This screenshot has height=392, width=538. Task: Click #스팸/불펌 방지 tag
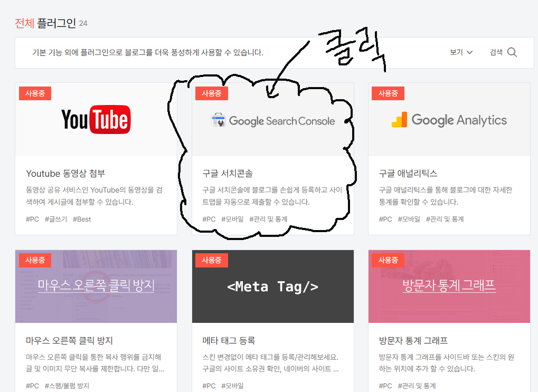67,386
